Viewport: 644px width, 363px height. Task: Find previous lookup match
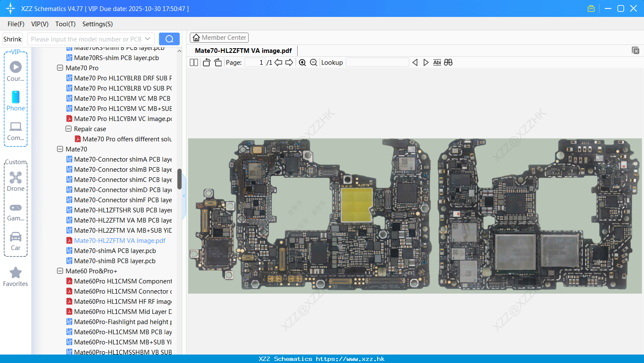coord(415,63)
